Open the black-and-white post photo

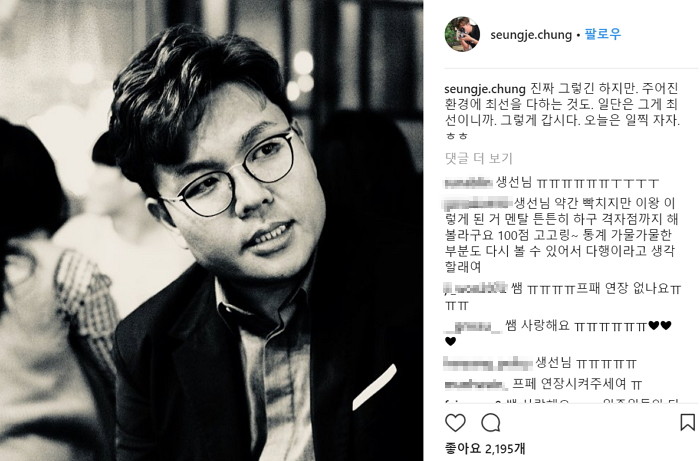212,230
